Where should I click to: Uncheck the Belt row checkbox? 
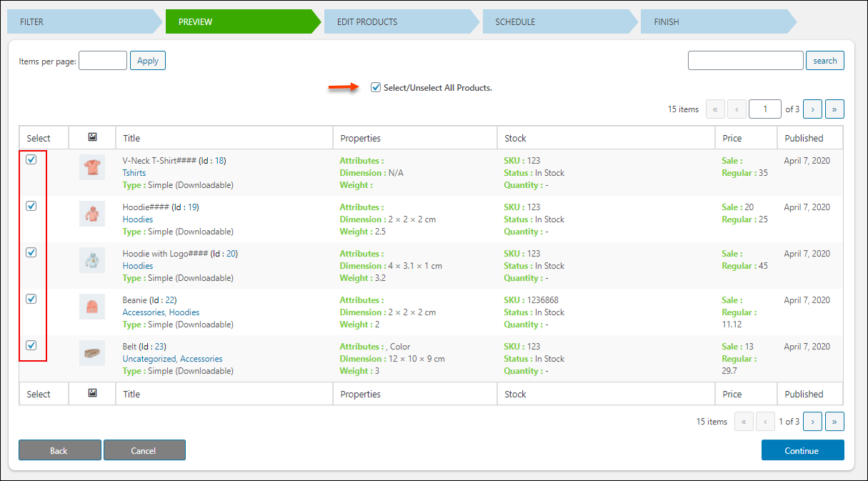[31, 345]
